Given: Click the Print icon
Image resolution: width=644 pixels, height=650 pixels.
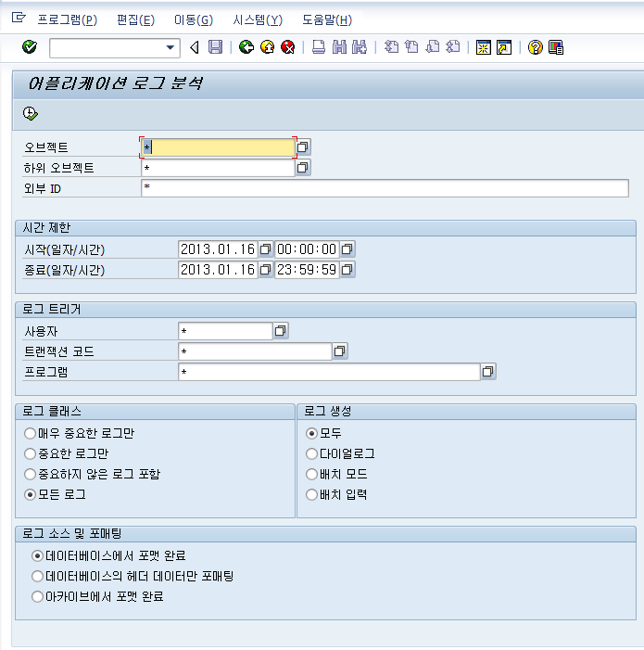Looking at the screenshot, I should pos(319,47).
